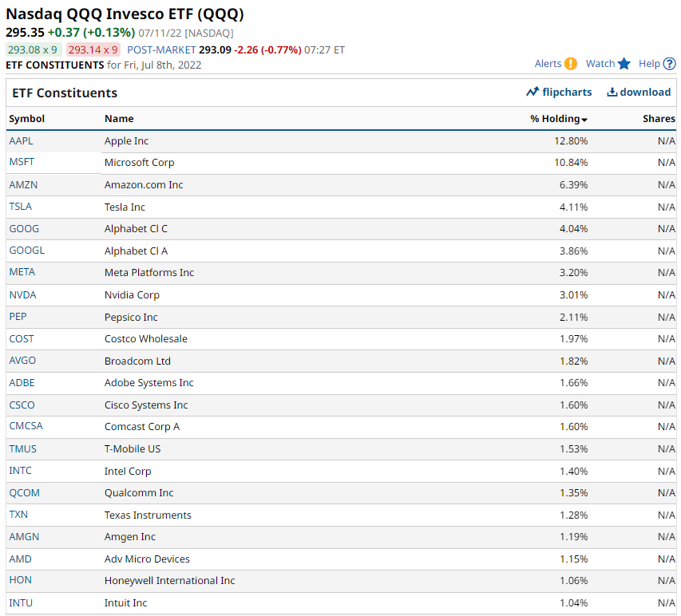The height and width of the screenshot is (616, 681).
Task: Open the AVGO symbol link
Action: tap(22, 361)
